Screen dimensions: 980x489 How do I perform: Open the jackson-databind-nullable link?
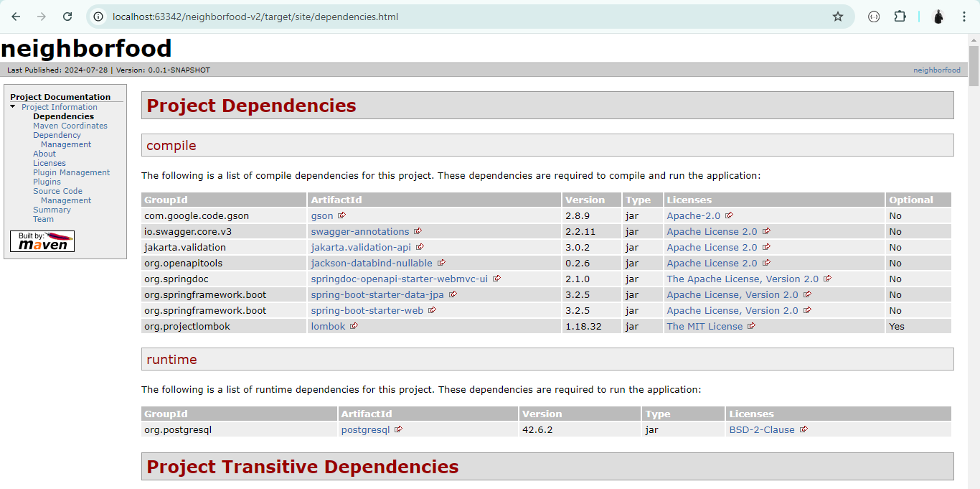pos(372,263)
